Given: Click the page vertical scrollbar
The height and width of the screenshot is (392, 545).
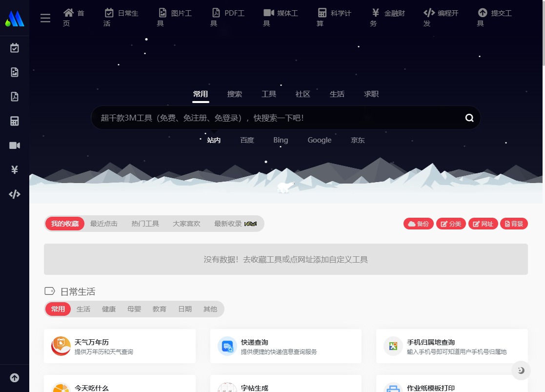Looking at the screenshot, I should (x=544, y=33).
